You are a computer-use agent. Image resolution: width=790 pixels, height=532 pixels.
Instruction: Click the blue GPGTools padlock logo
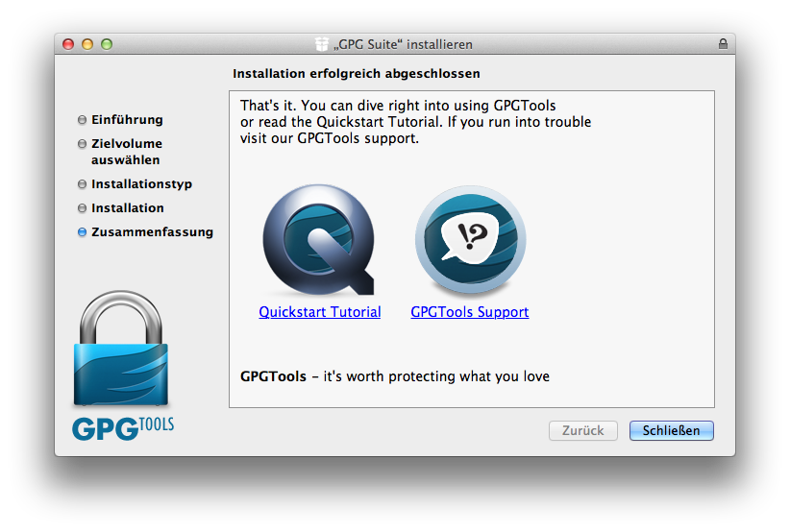click(x=121, y=349)
